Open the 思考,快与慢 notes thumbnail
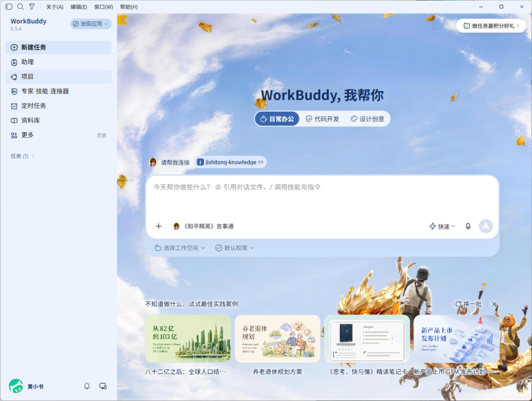 pyautogui.click(x=367, y=339)
